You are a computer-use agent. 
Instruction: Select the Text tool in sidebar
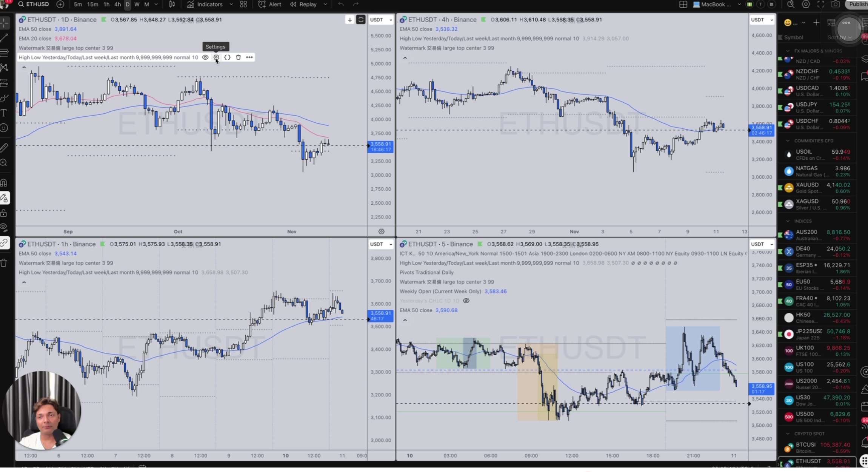click(5, 113)
